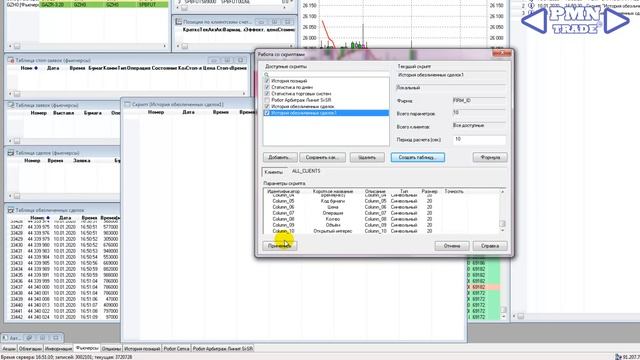Switch to Облигации tab
The height and width of the screenshot is (360, 640).
coord(30,349)
